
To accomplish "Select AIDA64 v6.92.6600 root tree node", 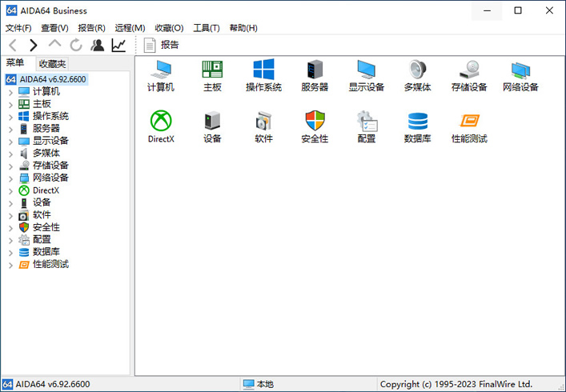I will tap(46, 79).
